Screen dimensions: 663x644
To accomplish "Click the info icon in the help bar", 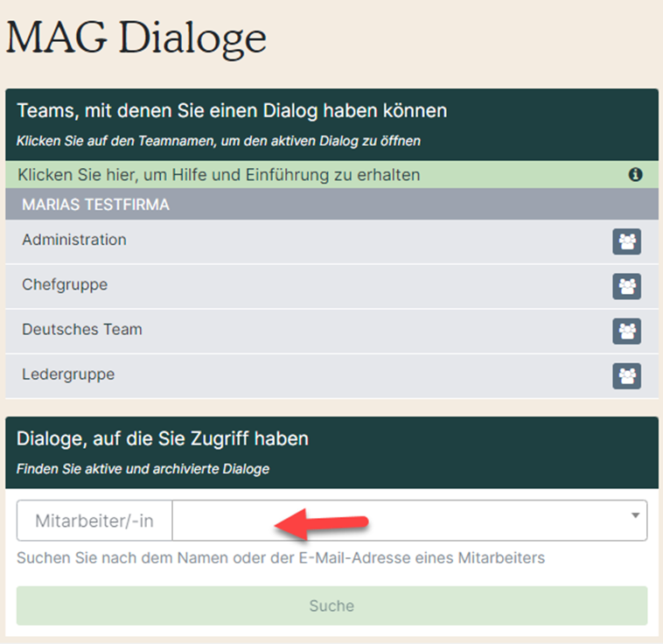I will pos(635,175).
